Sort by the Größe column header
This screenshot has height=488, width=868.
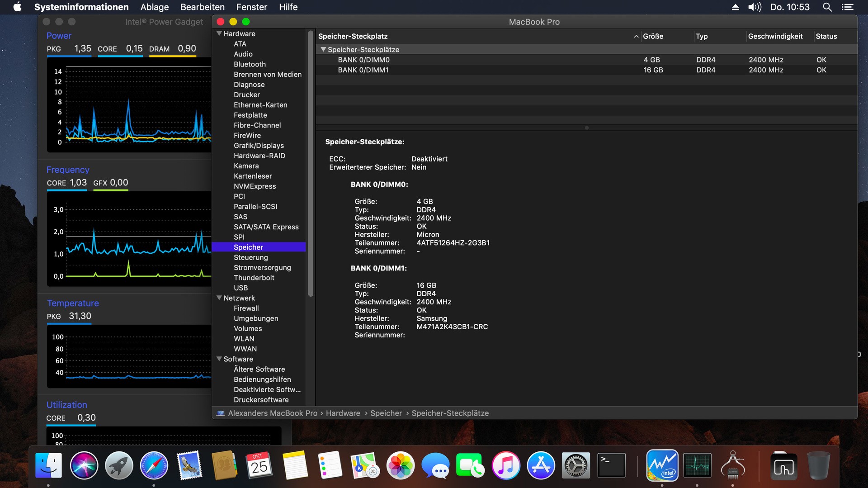pos(653,36)
